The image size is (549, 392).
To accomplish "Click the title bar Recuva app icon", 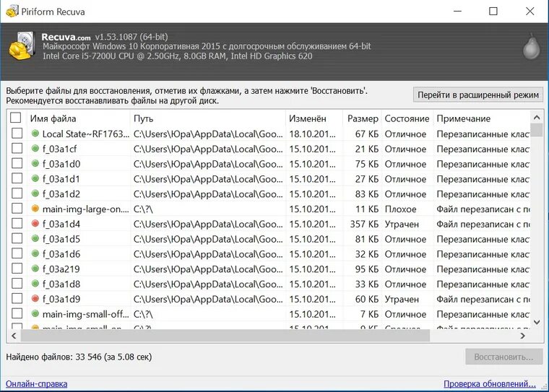I will 12,12.
